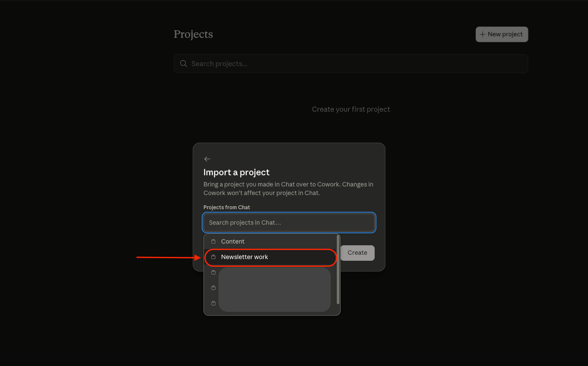Select the Newsletter work project
588x366 pixels.
(x=270, y=257)
